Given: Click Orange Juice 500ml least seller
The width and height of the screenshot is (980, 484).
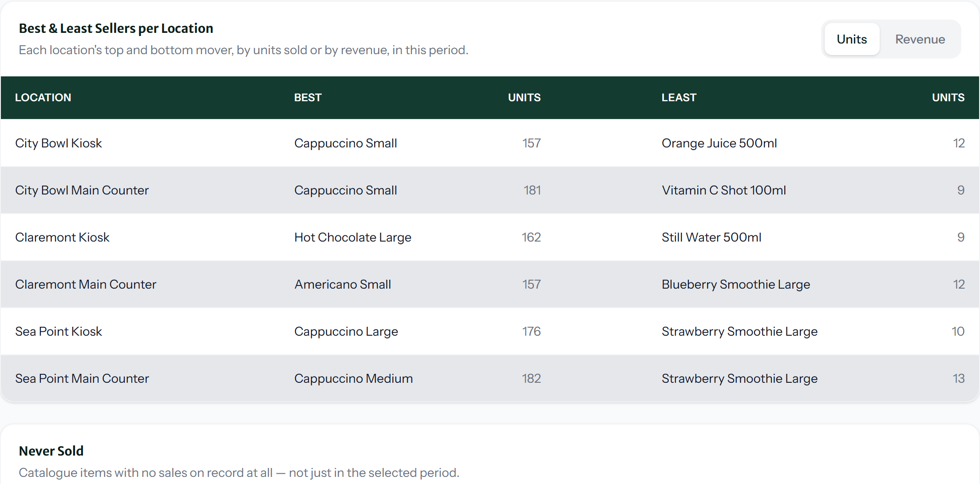Looking at the screenshot, I should (x=719, y=143).
